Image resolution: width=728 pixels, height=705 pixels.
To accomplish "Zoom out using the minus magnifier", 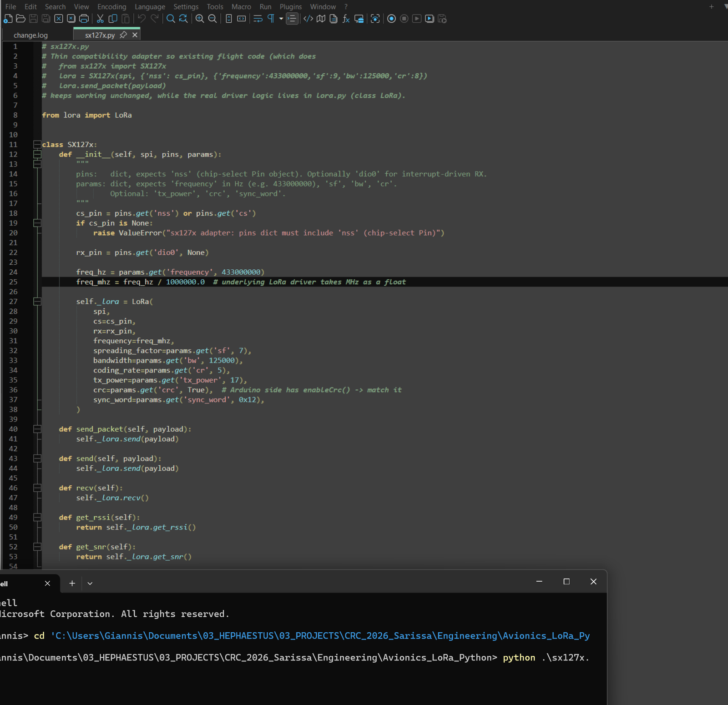I will (212, 19).
